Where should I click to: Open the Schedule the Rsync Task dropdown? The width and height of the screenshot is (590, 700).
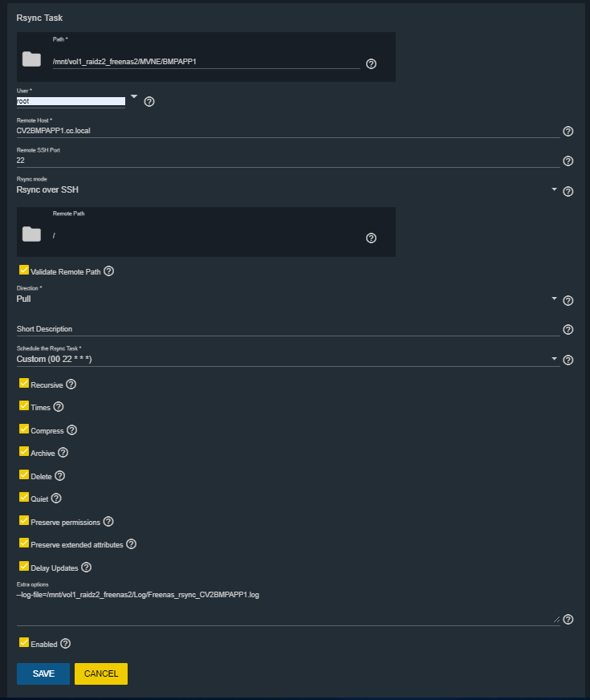[x=554, y=359]
